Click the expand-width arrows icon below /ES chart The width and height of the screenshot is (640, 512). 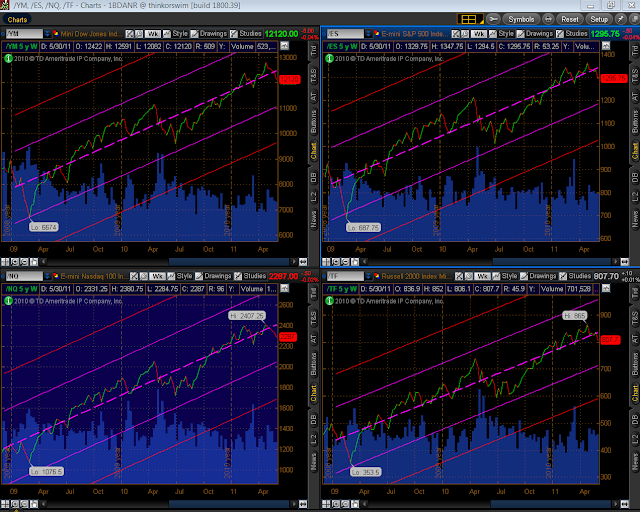click(x=624, y=262)
